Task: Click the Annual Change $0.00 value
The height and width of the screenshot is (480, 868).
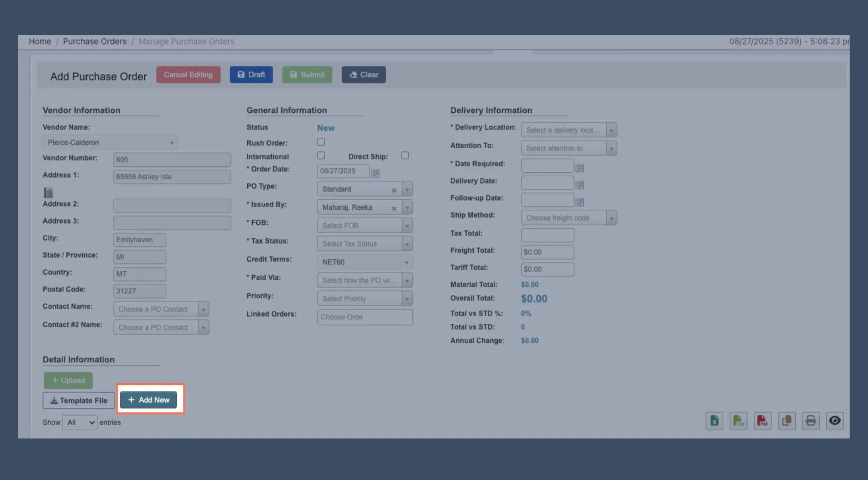Action: point(529,341)
